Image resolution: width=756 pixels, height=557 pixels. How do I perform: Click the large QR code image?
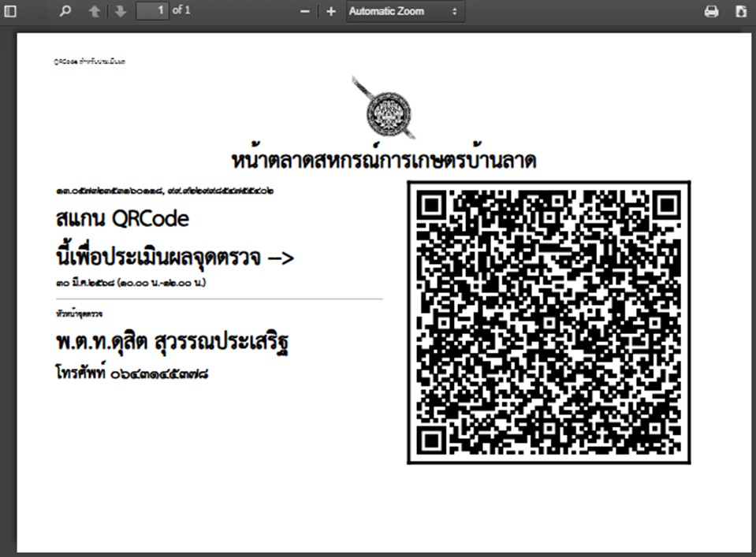coord(549,322)
